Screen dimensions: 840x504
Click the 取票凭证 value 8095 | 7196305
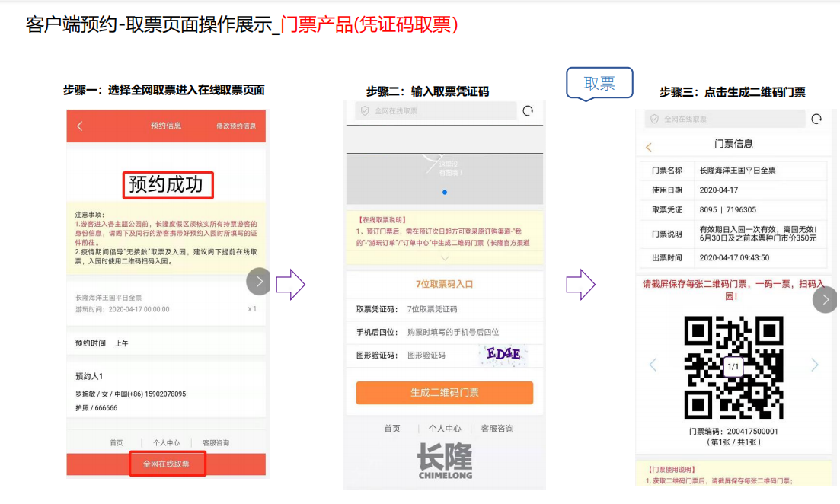[x=728, y=210]
